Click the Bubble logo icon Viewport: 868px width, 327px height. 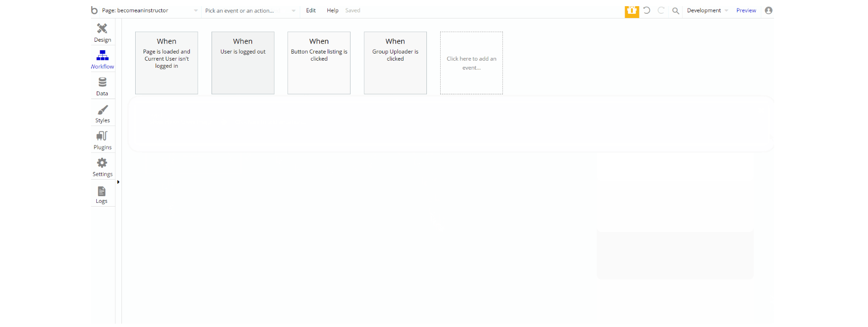pos(94,10)
